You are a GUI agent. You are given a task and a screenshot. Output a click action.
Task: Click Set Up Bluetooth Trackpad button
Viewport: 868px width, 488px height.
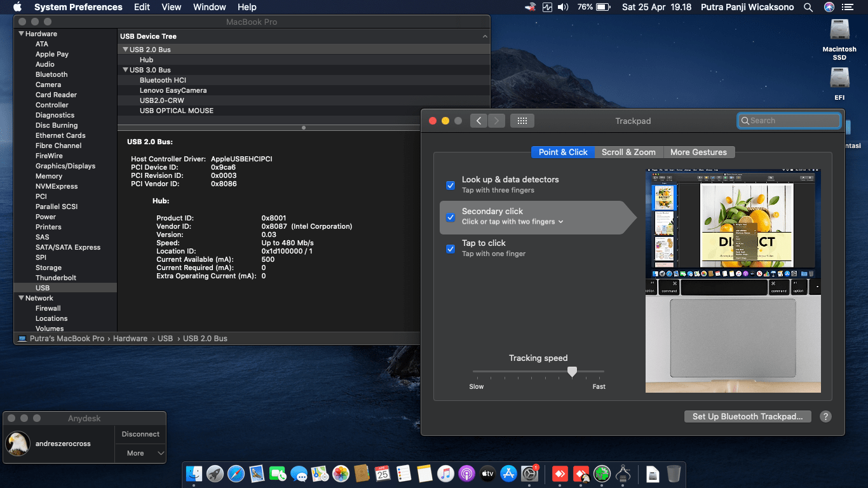(x=747, y=417)
